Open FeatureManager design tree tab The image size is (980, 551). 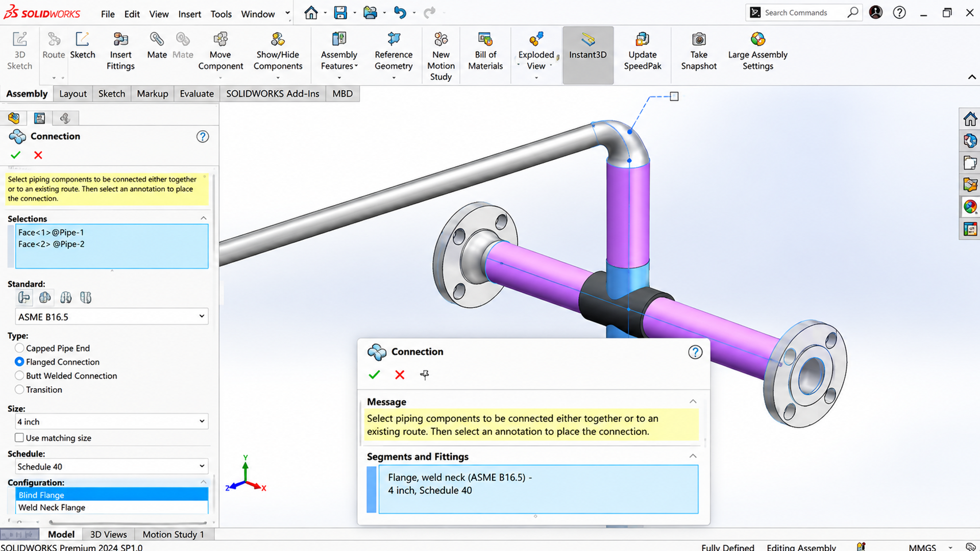click(x=14, y=118)
